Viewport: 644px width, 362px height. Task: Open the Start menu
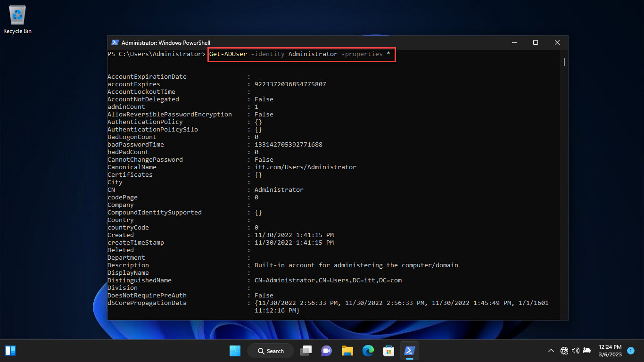click(235, 351)
